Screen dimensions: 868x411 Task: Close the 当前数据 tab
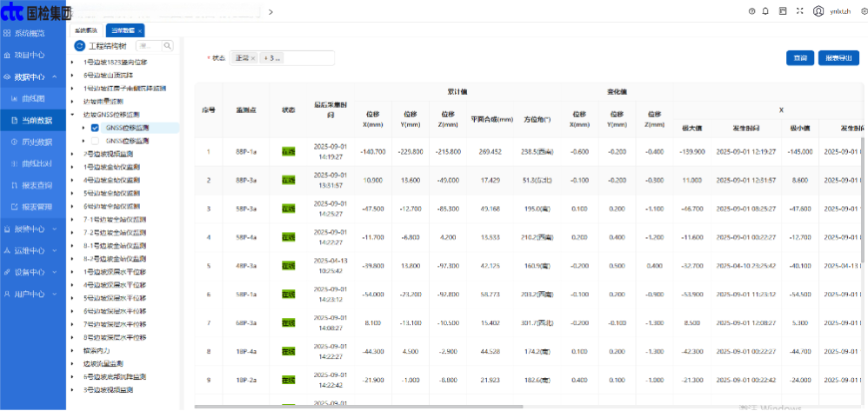coord(139,30)
